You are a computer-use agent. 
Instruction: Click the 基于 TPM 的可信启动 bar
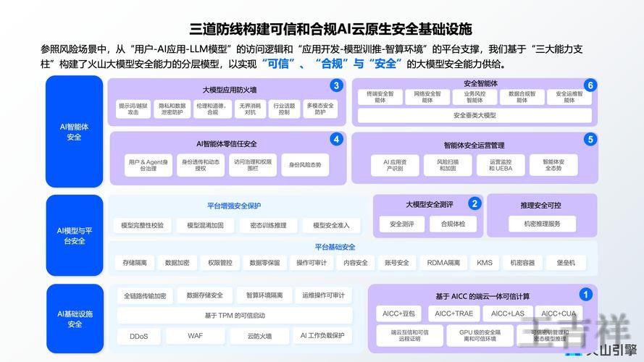(x=234, y=316)
